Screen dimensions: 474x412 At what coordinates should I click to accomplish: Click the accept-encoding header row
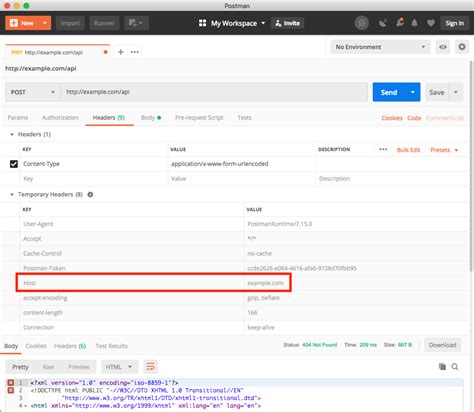233,298
